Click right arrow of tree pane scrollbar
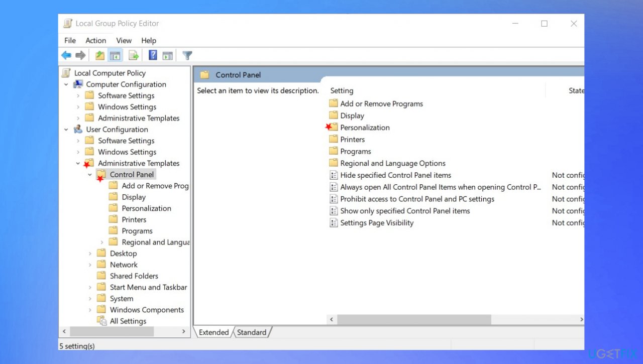Image resolution: width=643 pixels, height=364 pixels. click(184, 331)
